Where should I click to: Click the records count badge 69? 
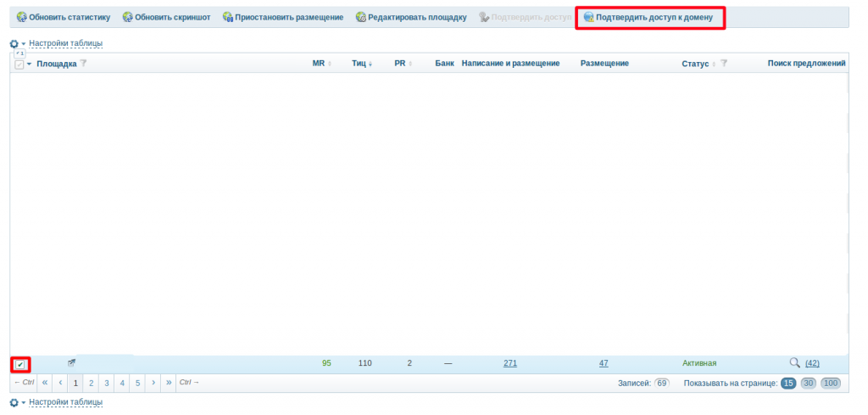click(x=661, y=384)
